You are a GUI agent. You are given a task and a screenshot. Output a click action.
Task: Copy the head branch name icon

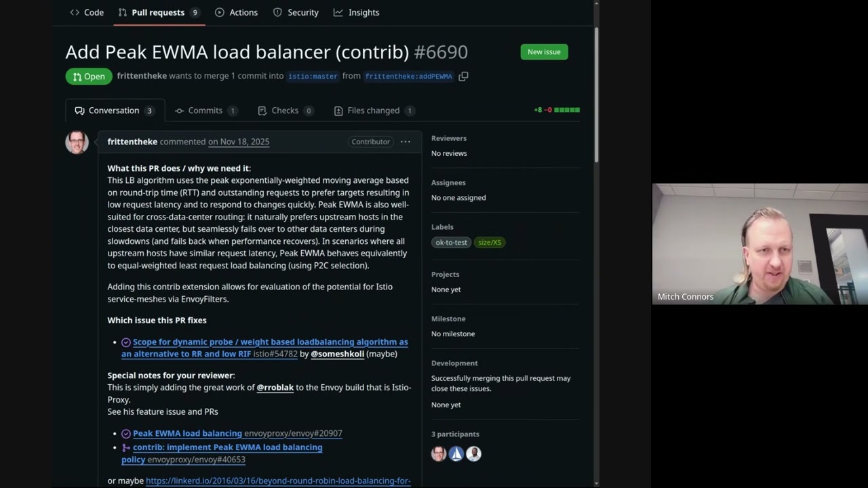click(x=463, y=77)
